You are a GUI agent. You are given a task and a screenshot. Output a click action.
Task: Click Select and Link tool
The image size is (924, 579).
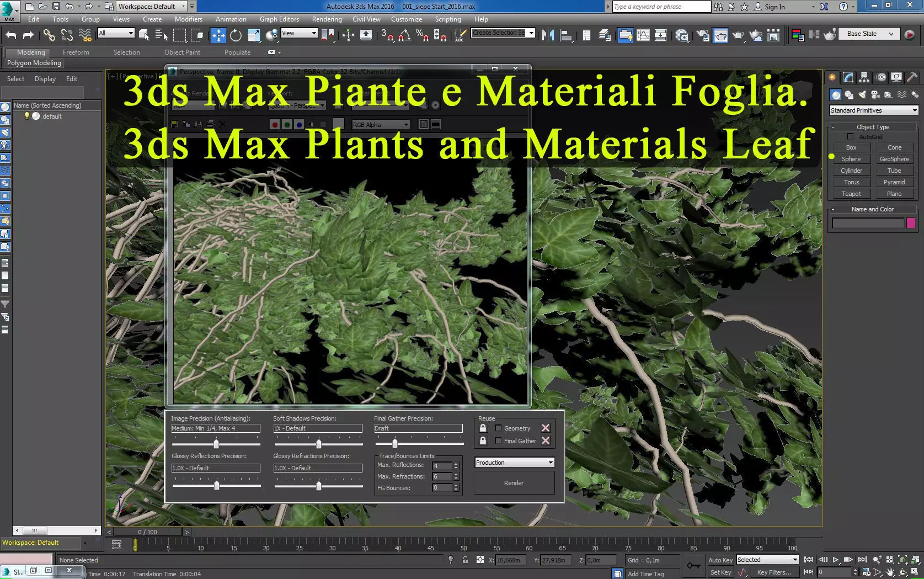(49, 35)
